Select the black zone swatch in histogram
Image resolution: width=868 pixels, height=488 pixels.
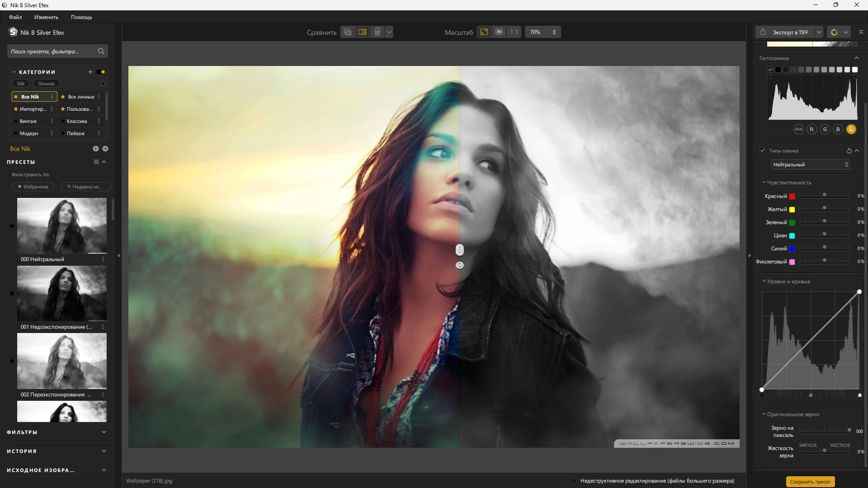coord(778,70)
